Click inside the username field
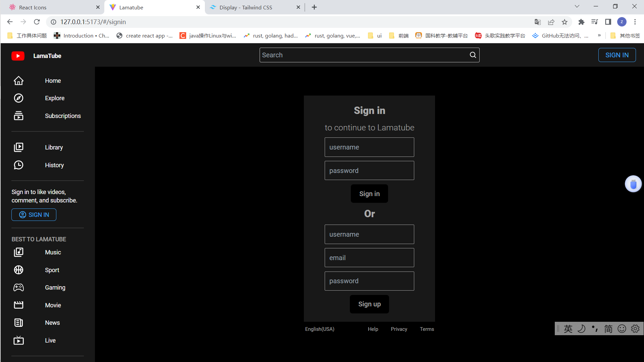This screenshot has width=644, height=362. pyautogui.click(x=369, y=147)
